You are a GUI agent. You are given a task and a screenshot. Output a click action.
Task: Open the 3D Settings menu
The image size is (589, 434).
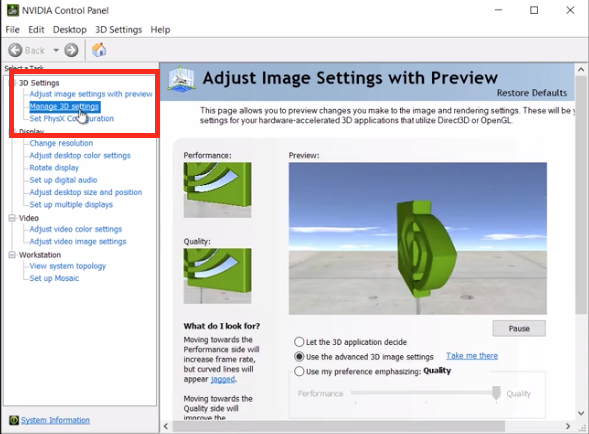[118, 30]
